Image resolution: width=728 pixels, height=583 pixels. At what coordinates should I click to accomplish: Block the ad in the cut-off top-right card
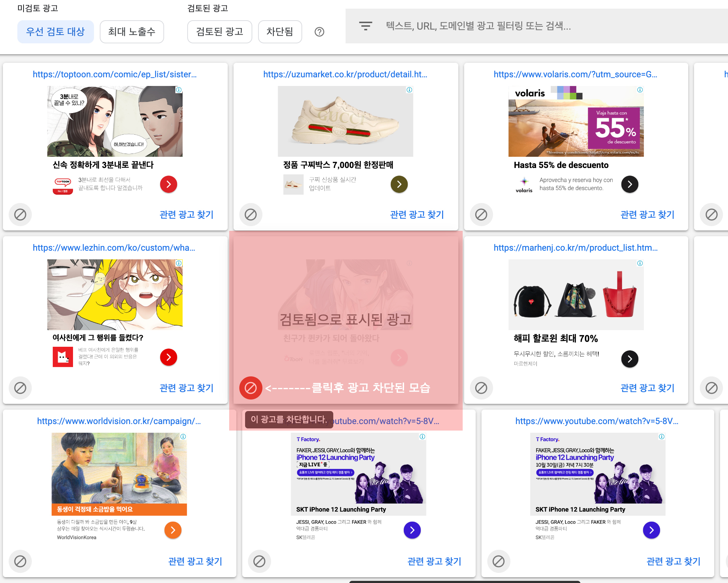[x=711, y=215]
